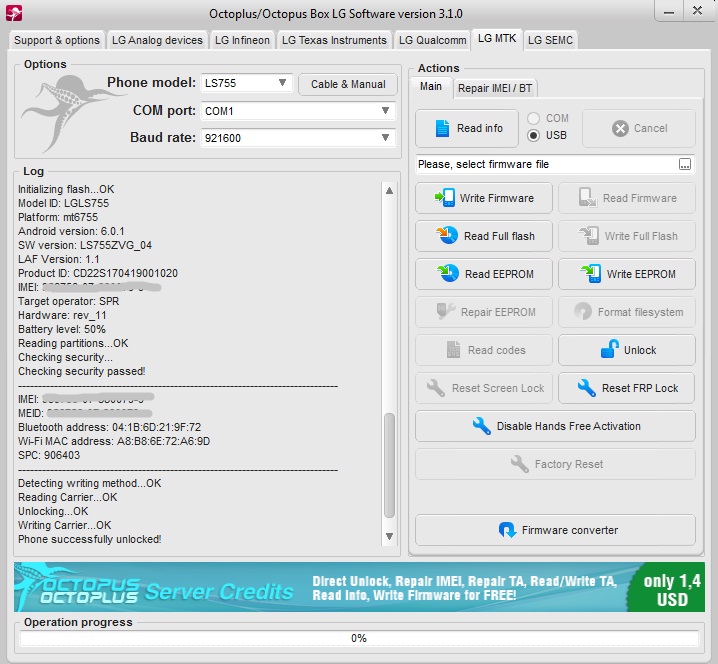The width and height of the screenshot is (718, 664).
Task: Select the Main actions tab
Action: click(x=431, y=87)
